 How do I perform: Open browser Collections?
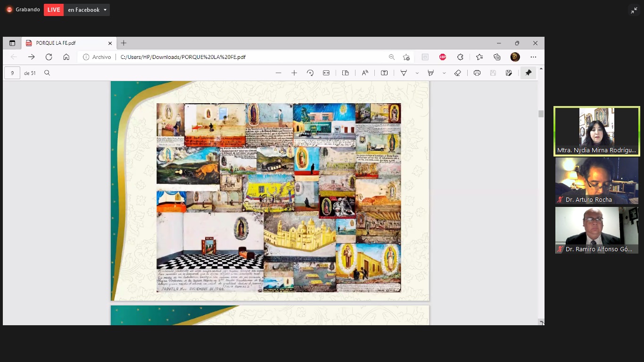pyautogui.click(x=497, y=57)
